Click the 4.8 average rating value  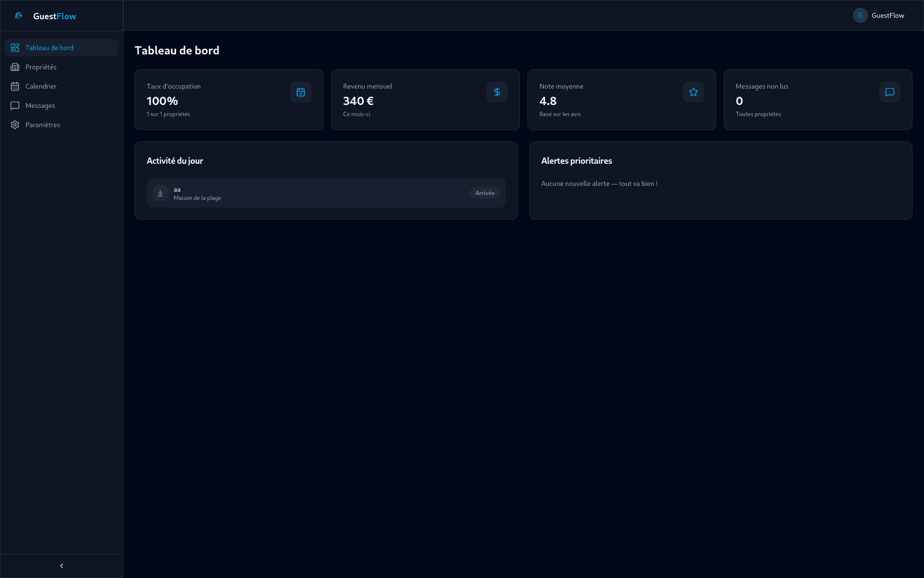[x=548, y=101]
